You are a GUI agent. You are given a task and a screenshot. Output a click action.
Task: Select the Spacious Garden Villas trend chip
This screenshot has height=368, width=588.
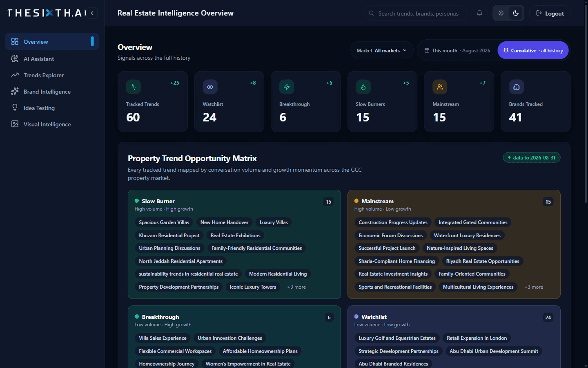tap(164, 222)
